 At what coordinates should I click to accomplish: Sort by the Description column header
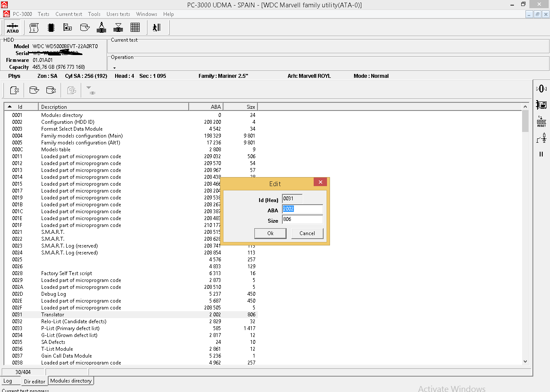pyautogui.click(x=113, y=107)
